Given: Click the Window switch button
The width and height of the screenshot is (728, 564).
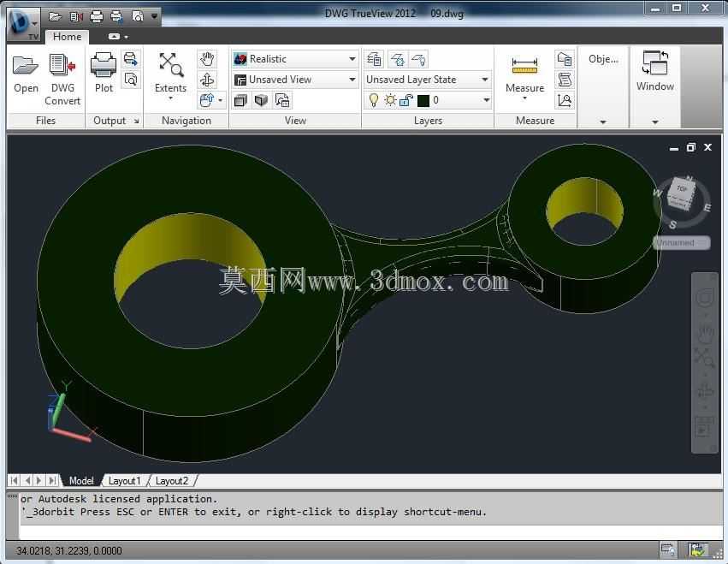Looking at the screenshot, I should pyautogui.click(x=654, y=71).
